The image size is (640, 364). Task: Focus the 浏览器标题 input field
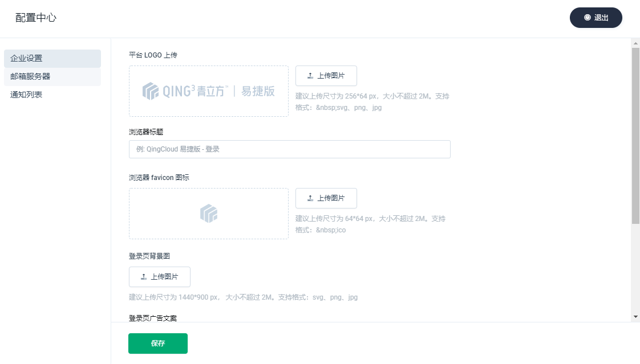click(x=289, y=149)
